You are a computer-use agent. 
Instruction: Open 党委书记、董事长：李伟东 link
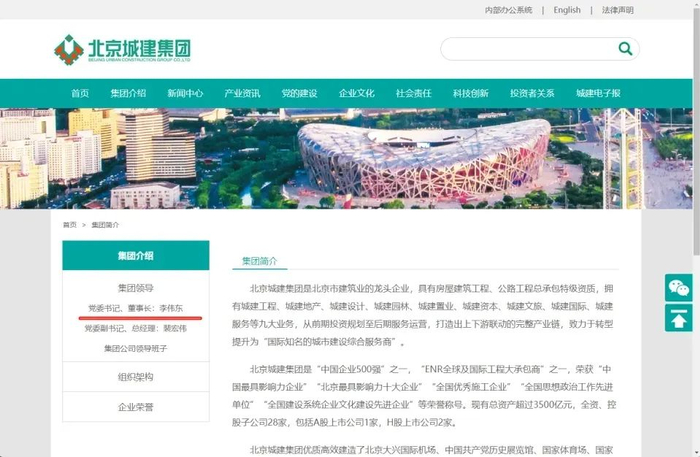(136, 308)
